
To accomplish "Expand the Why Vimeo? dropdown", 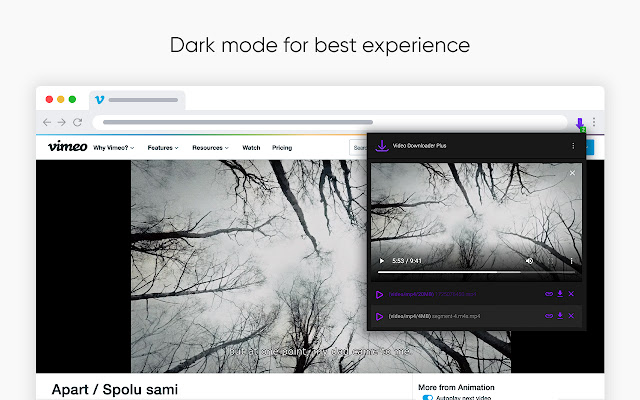I will click(113, 148).
